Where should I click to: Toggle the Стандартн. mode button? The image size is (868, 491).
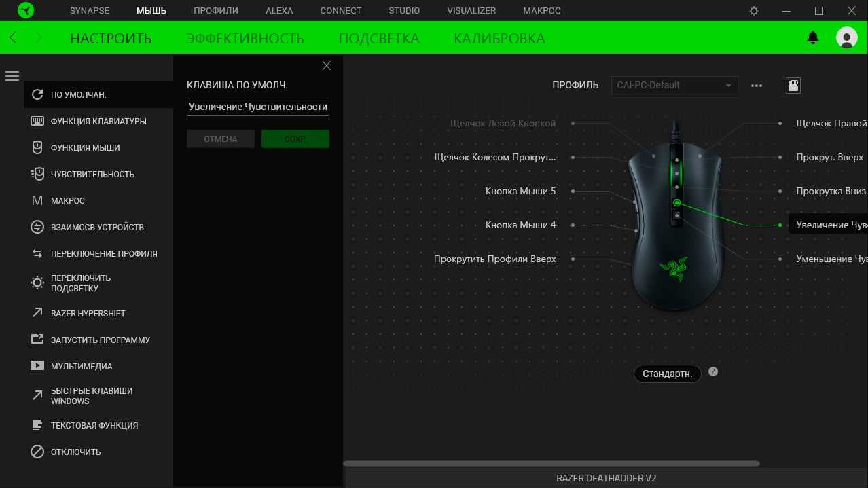pyautogui.click(x=667, y=374)
